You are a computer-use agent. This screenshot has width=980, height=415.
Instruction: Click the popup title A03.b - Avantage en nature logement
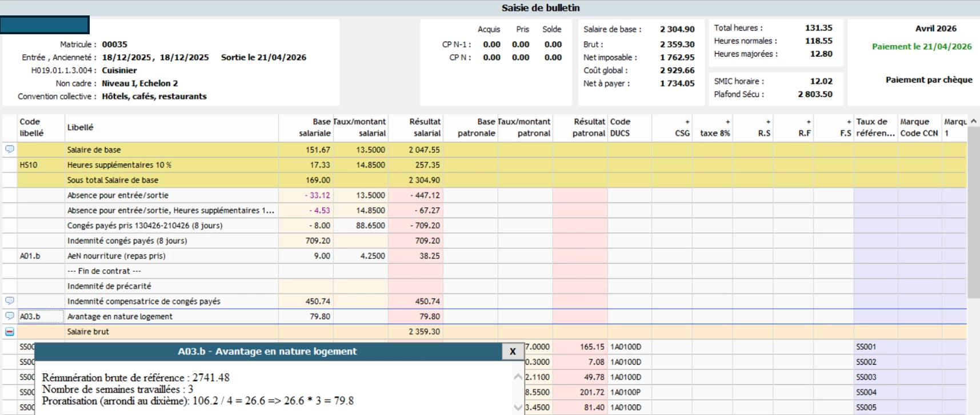coord(267,351)
